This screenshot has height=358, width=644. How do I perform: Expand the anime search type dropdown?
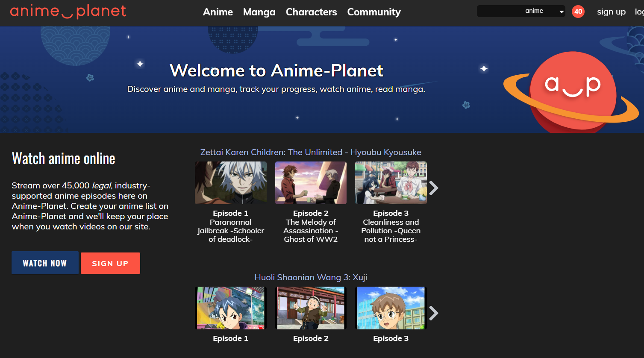[x=544, y=11]
